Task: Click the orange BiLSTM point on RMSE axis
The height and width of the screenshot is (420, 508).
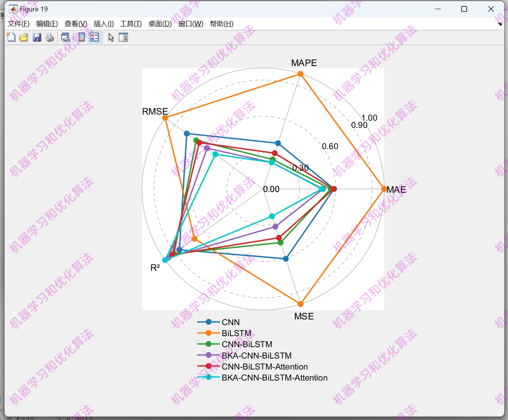Action: tap(165, 118)
